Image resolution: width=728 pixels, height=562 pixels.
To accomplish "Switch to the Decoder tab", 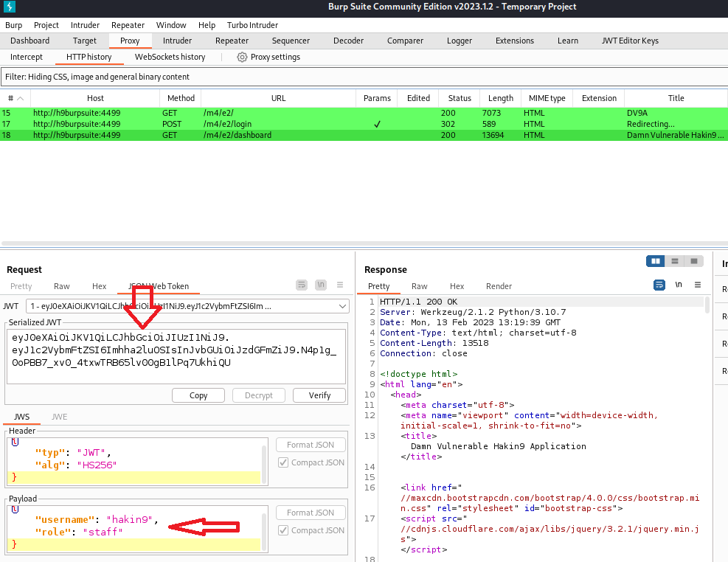I will tap(348, 41).
